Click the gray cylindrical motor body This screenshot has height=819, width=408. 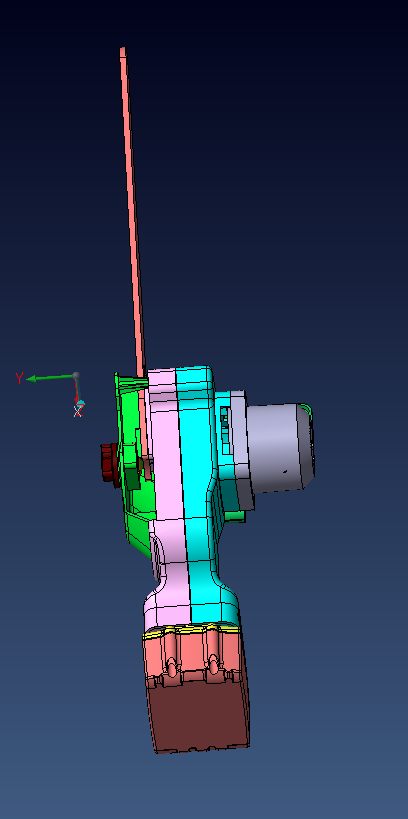tap(276, 447)
